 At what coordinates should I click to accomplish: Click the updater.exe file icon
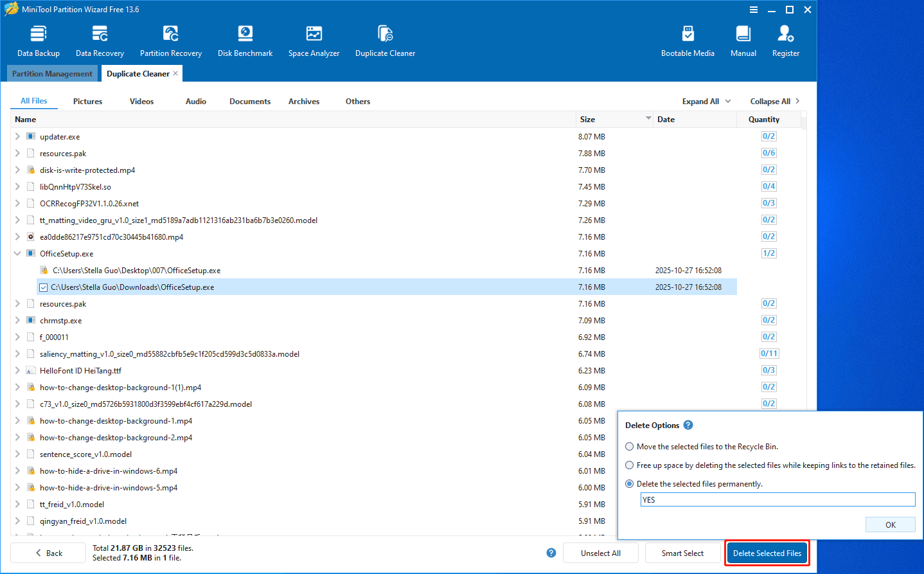tap(31, 136)
